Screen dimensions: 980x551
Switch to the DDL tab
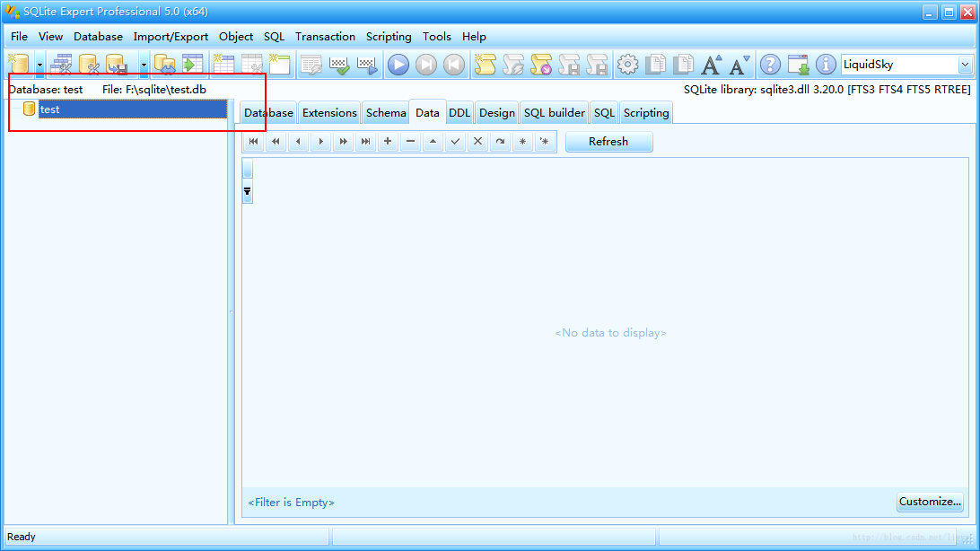459,113
